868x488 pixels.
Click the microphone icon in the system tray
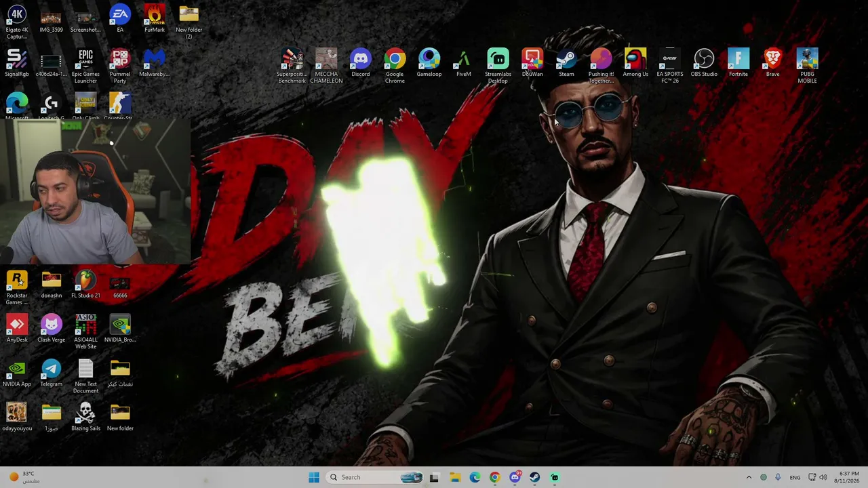778,477
